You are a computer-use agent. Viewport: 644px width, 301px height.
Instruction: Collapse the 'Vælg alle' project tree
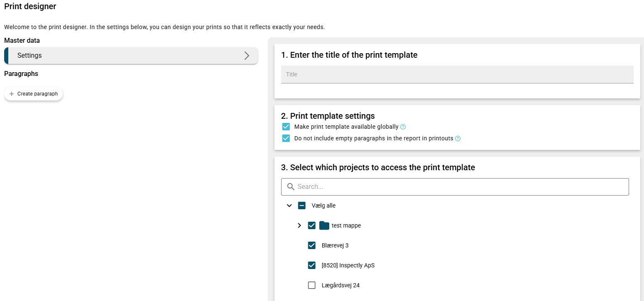click(x=289, y=206)
